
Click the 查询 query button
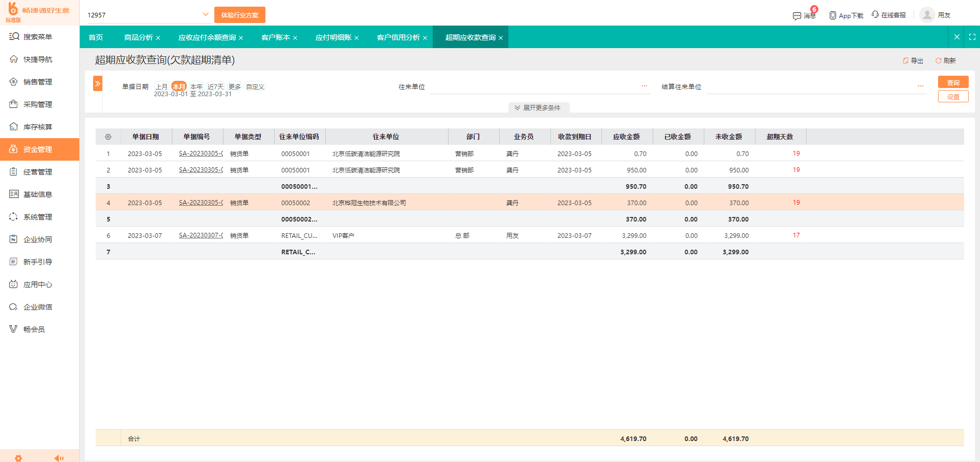tap(952, 82)
